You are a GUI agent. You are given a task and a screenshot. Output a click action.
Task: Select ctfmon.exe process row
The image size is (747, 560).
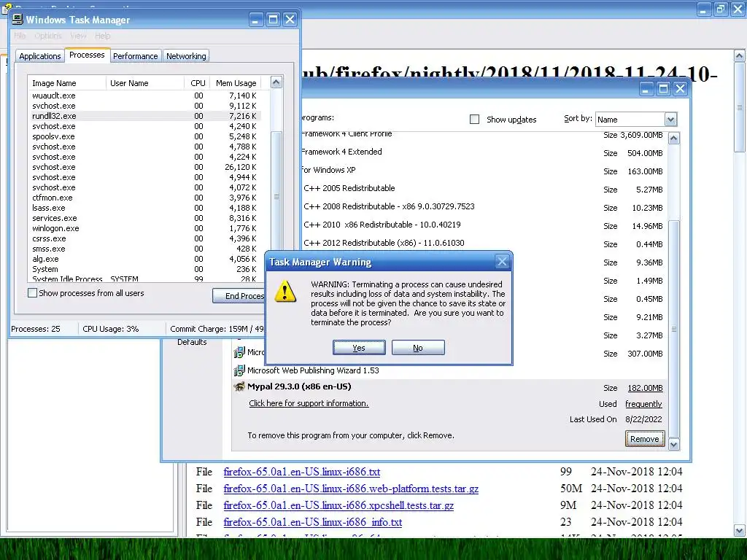(x=144, y=198)
